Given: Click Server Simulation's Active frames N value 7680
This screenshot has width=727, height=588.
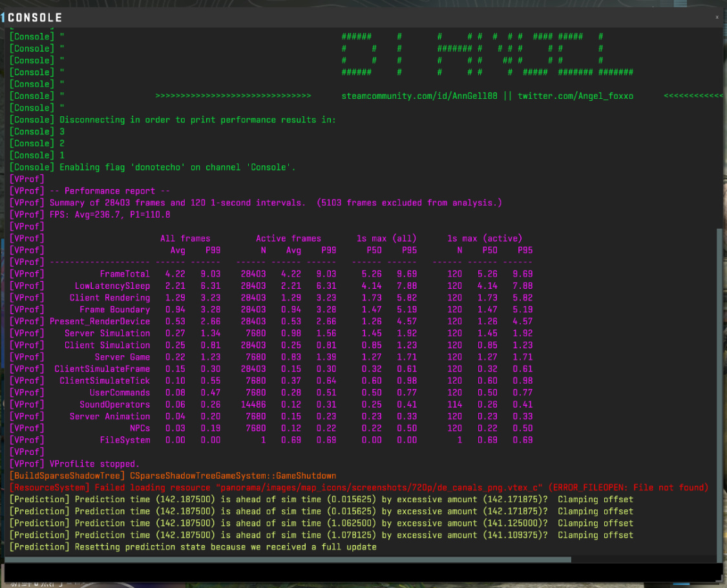Looking at the screenshot, I should click(x=256, y=333).
